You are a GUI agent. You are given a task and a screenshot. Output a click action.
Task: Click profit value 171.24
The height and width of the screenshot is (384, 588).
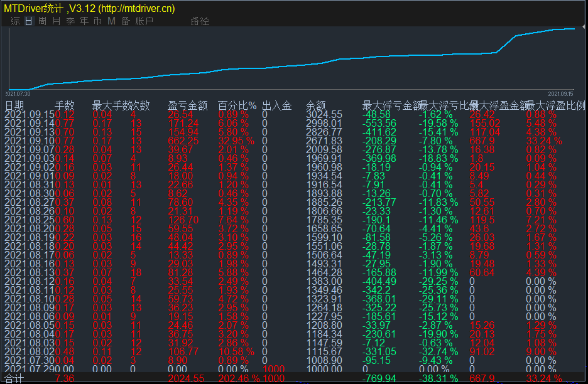click(x=183, y=123)
